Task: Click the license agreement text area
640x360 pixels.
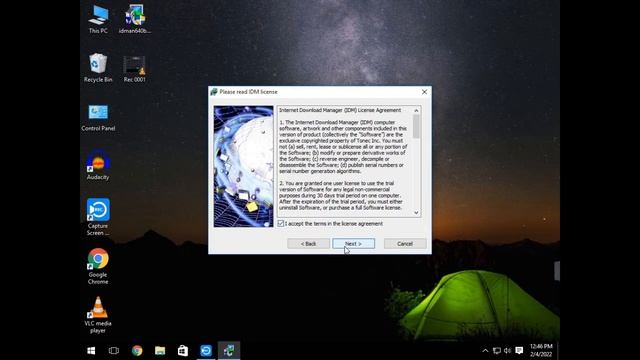Action: tap(345, 162)
